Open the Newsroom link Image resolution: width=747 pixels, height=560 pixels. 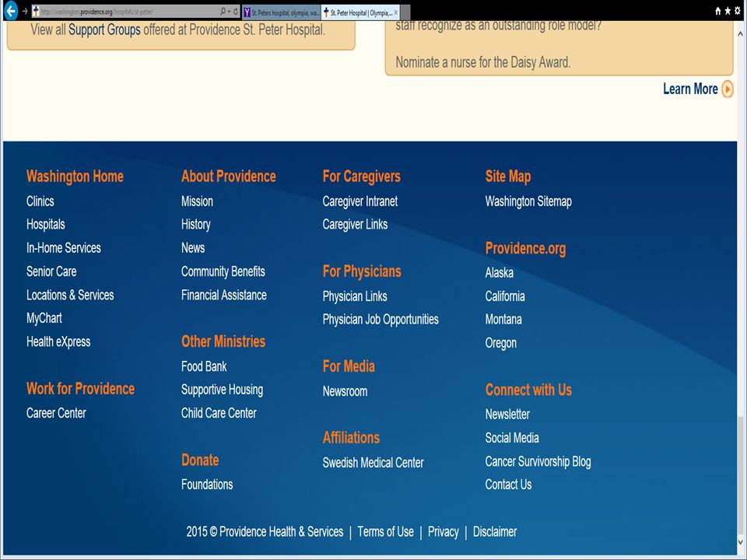345,391
